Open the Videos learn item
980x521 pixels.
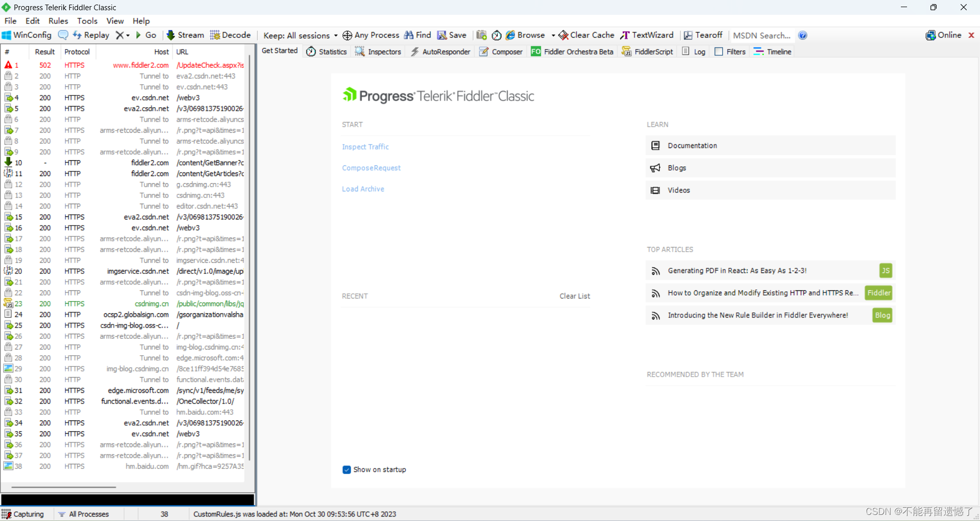771,190
